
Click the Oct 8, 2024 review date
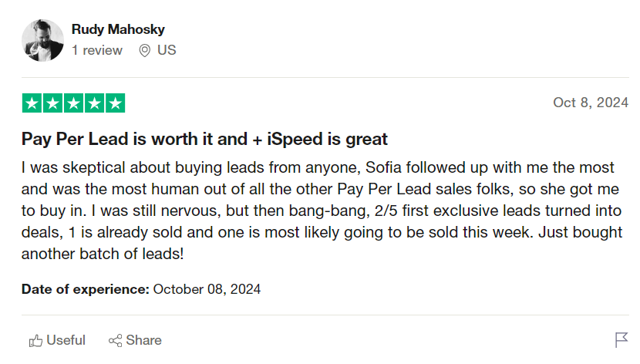(591, 103)
